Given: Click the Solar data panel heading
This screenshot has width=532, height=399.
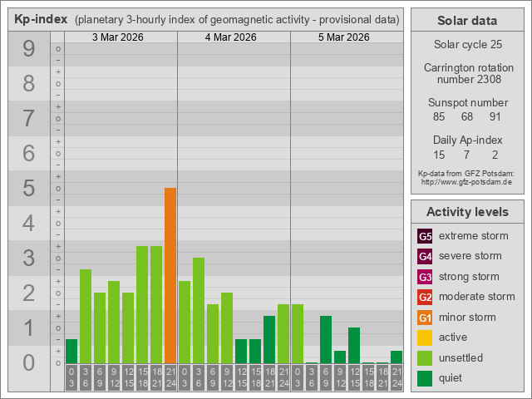Looking at the screenshot, I should tap(466, 21).
